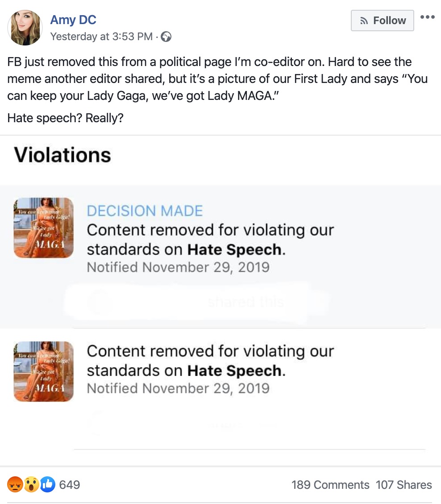
Task: Click the DECISION MADE label
Action: coord(145,211)
